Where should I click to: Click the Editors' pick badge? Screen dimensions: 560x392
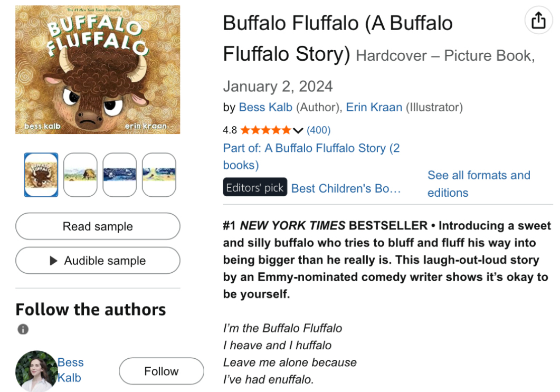click(255, 188)
